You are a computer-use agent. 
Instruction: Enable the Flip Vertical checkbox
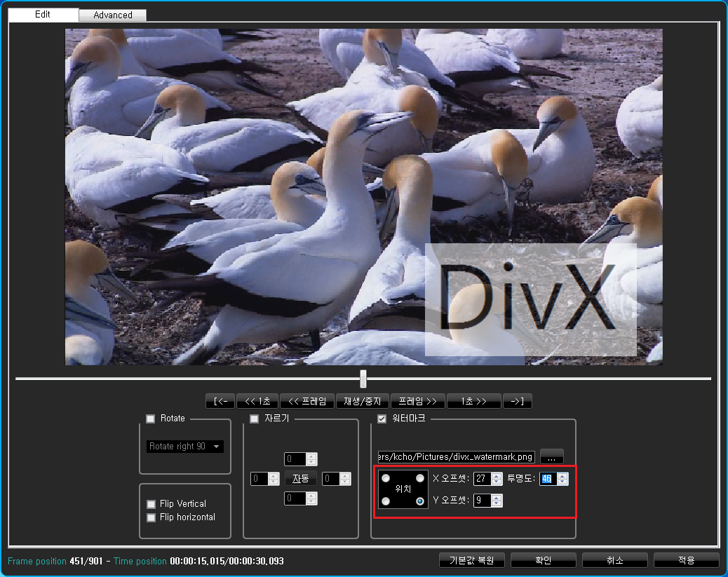point(151,504)
